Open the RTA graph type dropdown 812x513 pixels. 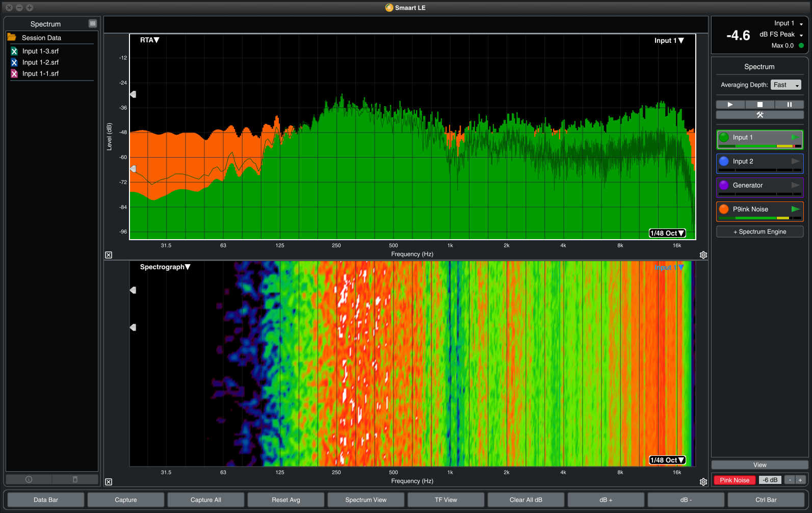pos(150,40)
